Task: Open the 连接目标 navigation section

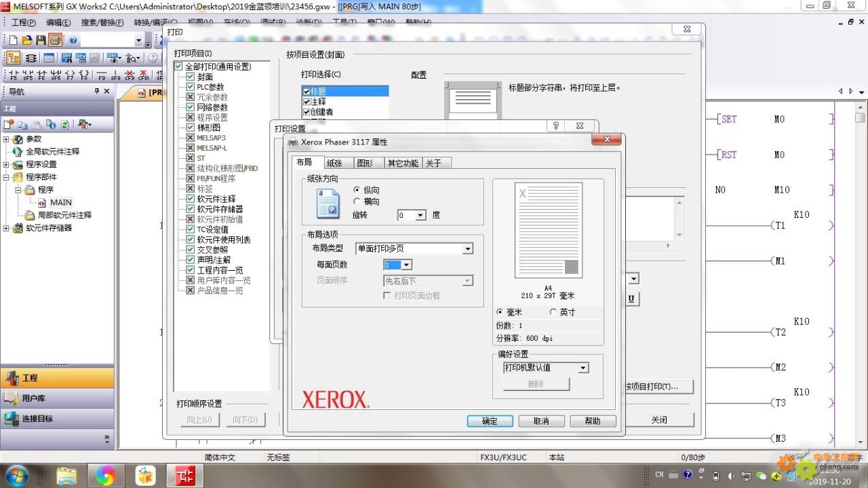Action: click(x=57, y=419)
